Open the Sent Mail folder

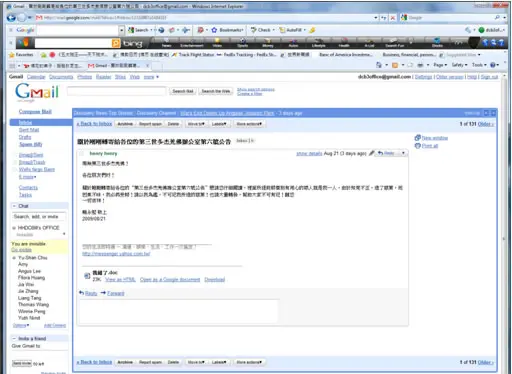[29, 130]
